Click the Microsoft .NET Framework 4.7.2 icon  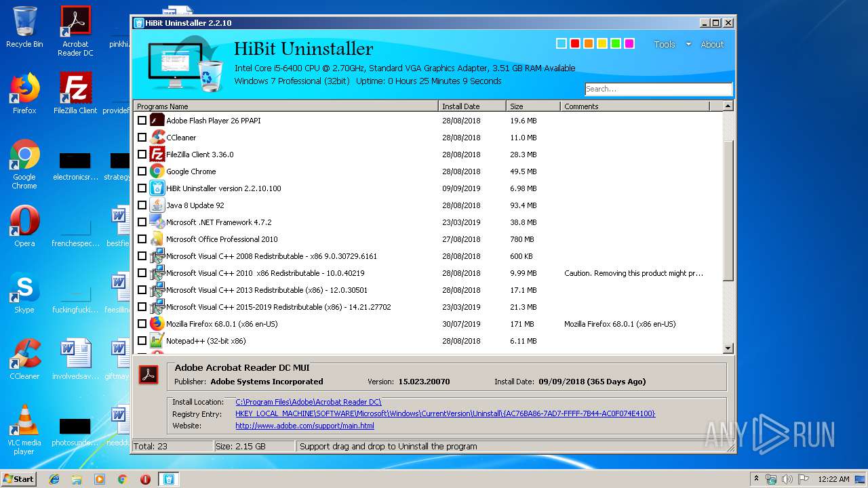tap(157, 222)
